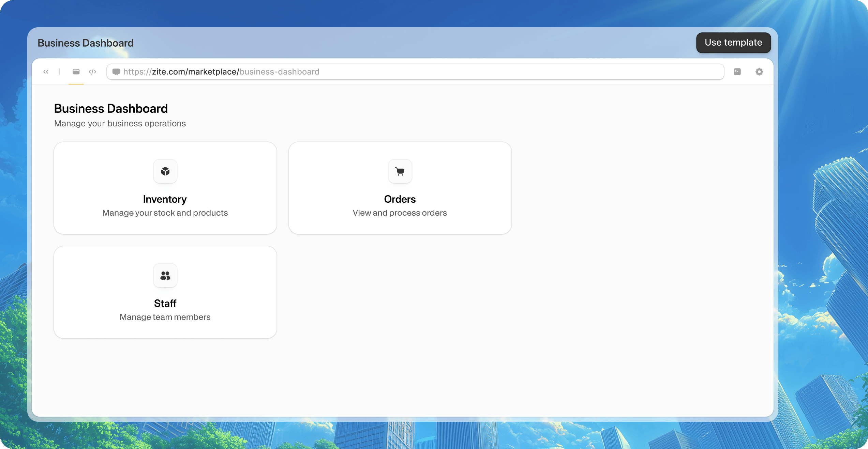Click the Use template button
The image size is (868, 449).
click(x=733, y=43)
